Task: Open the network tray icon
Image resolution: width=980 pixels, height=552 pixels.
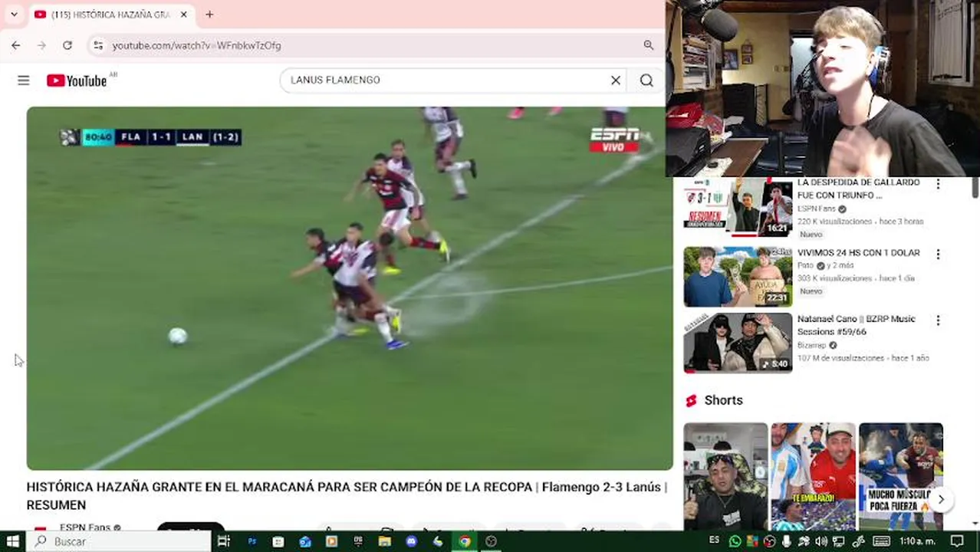Action: 839,541
